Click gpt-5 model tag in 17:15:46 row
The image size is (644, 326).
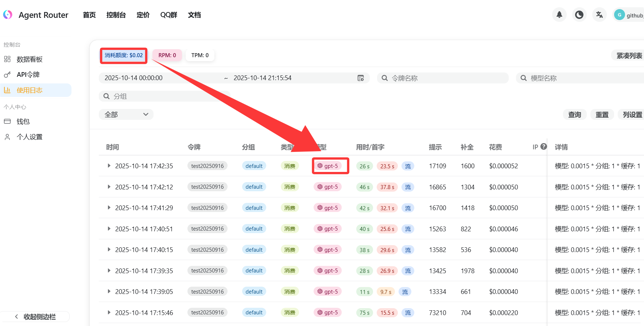click(x=327, y=313)
